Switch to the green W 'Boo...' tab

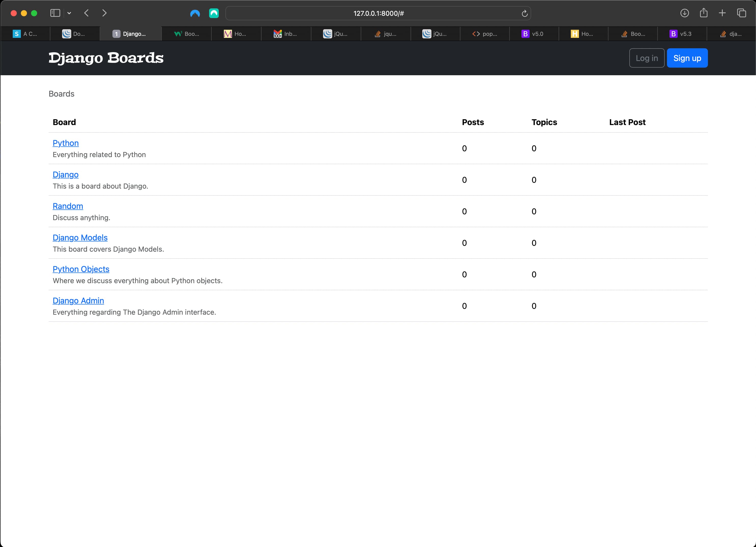pos(186,34)
